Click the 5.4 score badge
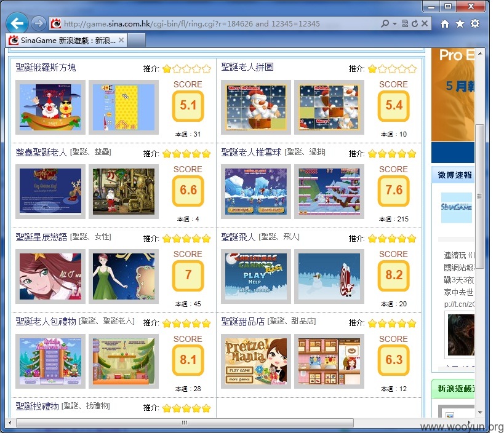 394,106
